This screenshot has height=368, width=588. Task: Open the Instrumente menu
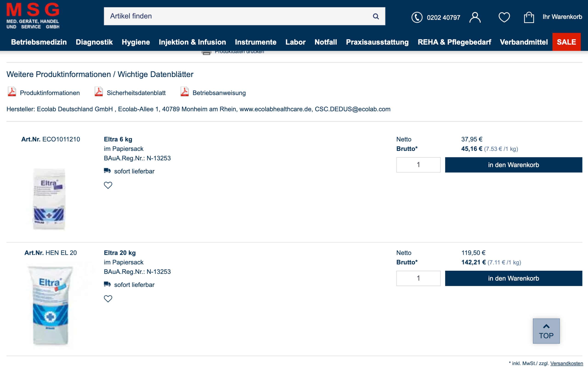click(256, 42)
